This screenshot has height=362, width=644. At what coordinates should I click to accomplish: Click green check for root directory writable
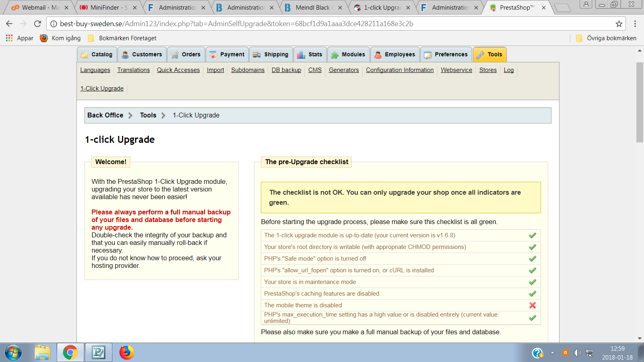tap(533, 247)
